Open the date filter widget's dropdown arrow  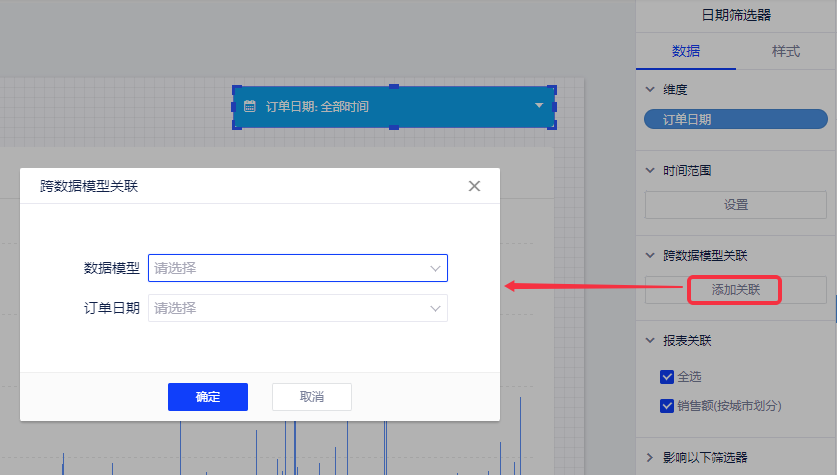[539, 106]
